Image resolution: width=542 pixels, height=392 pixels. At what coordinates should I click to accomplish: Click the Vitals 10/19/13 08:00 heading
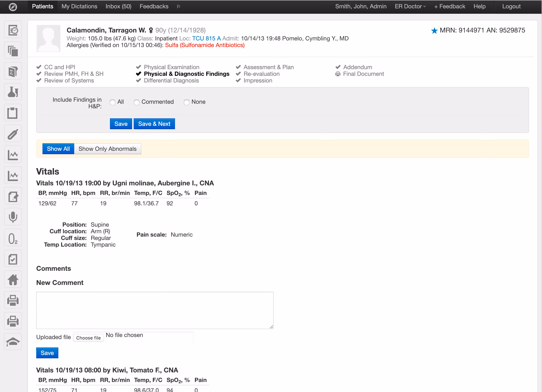(x=107, y=370)
